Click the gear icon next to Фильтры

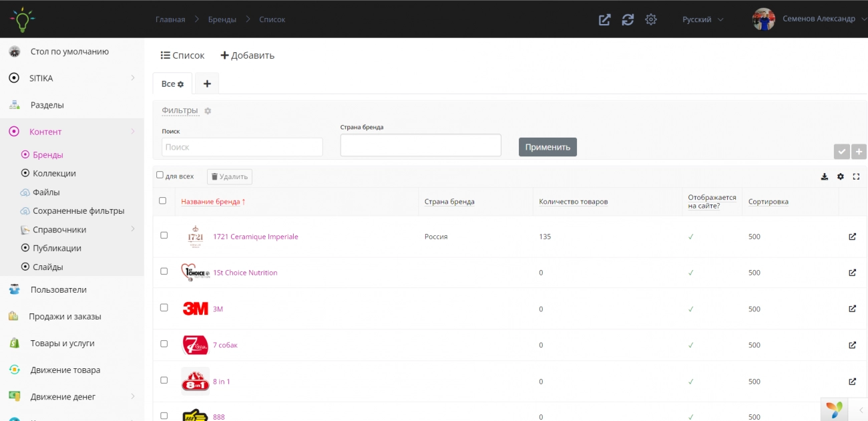(208, 111)
